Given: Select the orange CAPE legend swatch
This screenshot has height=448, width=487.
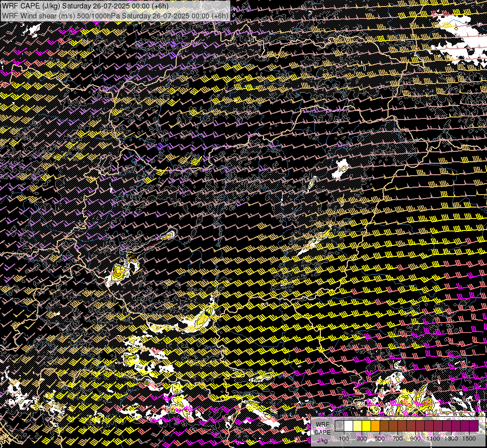Looking at the screenshot, I should click(x=375, y=426).
